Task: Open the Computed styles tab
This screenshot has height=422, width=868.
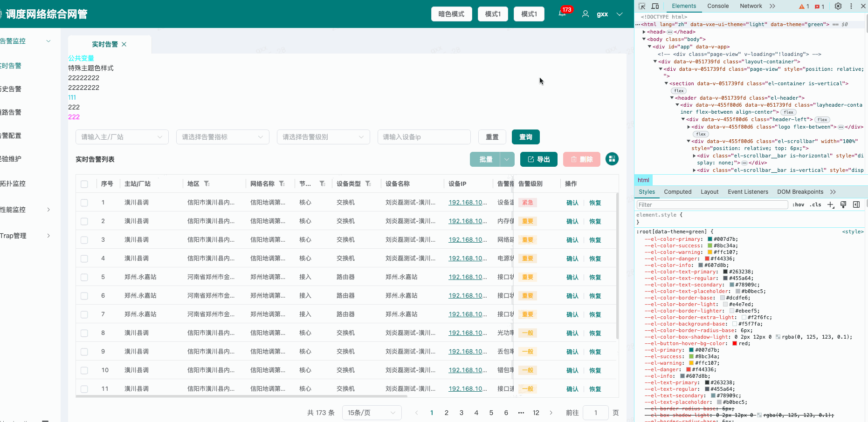Action: pyautogui.click(x=678, y=192)
